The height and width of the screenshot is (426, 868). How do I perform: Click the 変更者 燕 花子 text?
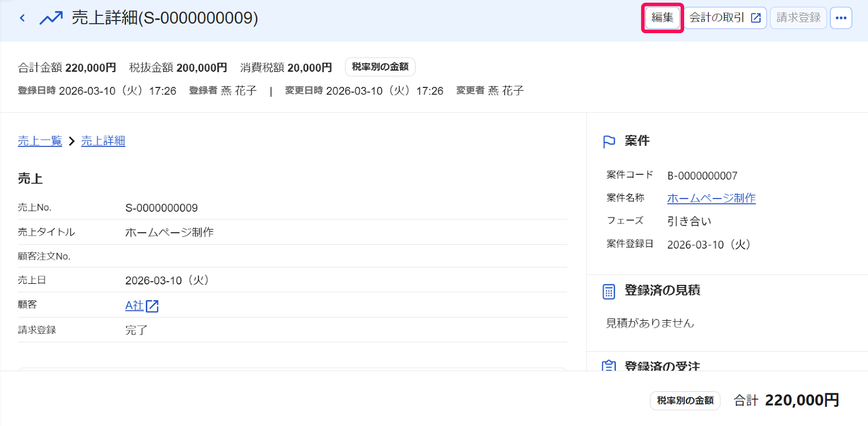tap(490, 91)
